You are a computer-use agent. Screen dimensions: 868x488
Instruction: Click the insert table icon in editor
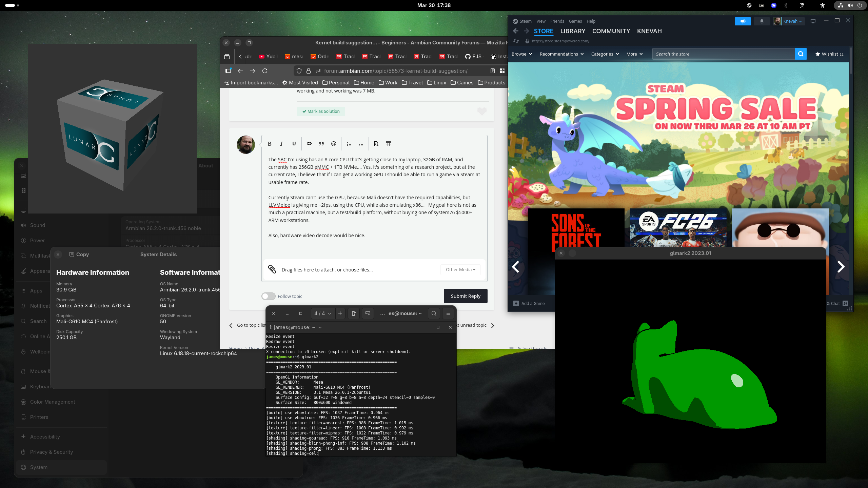[x=389, y=144]
